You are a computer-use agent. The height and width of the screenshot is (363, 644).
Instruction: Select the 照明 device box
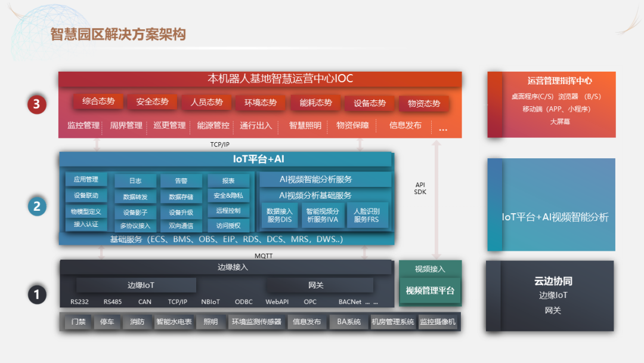(x=210, y=322)
